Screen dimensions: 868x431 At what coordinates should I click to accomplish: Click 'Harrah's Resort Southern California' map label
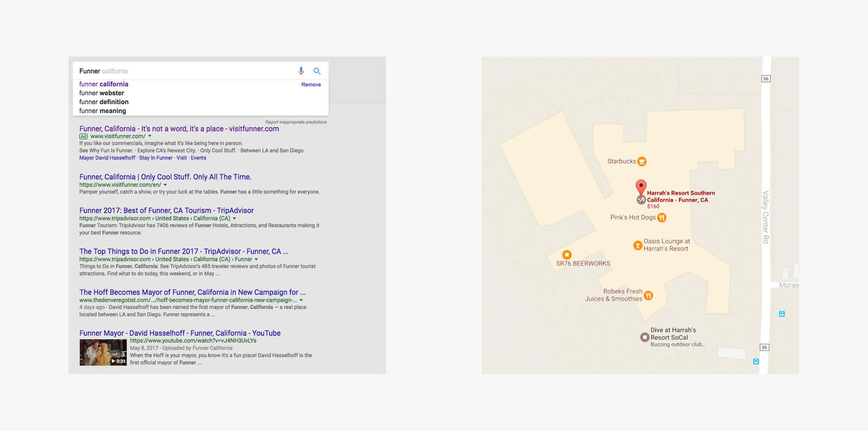681,197
